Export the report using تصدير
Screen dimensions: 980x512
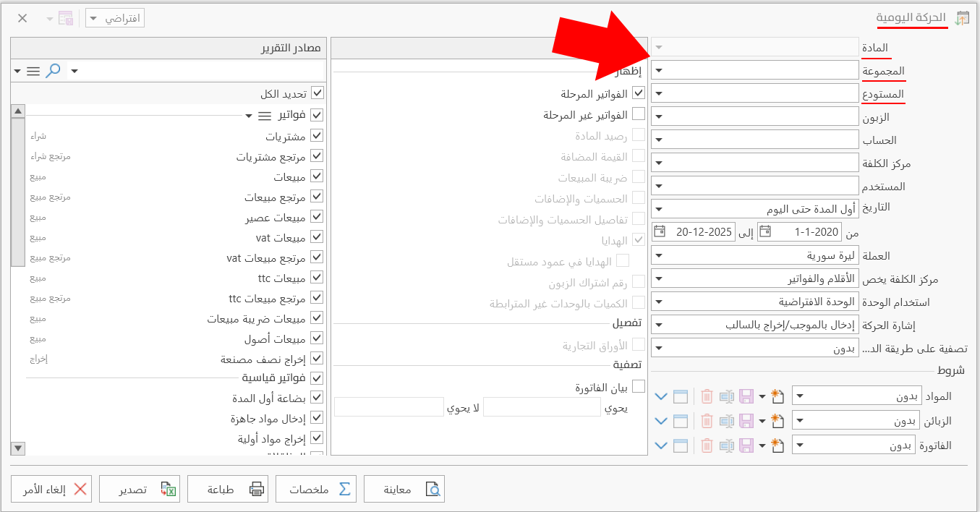tap(140, 488)
